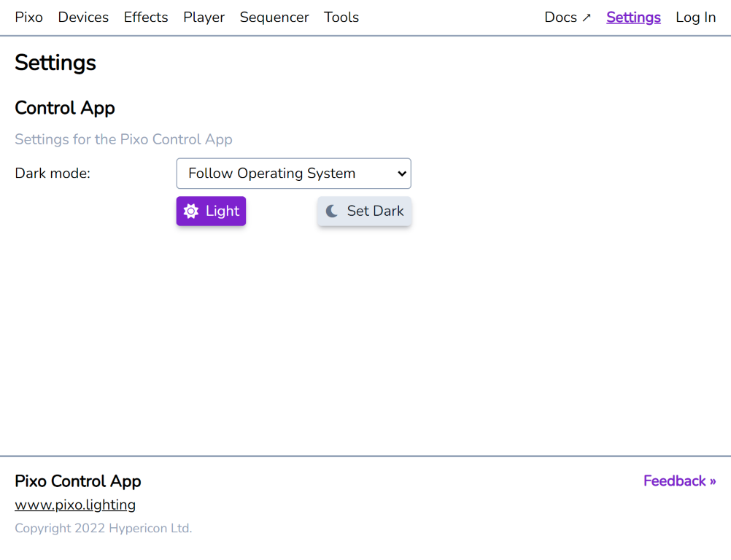Set the theme to Light
The image size is (731, 560).
coord(211,211)
